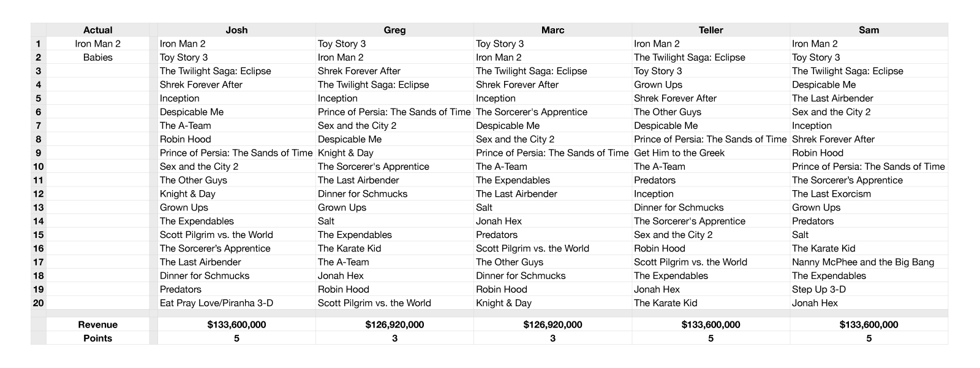Select the Teller column header
The height and width of the screenshot is (368, 980).
710,30
